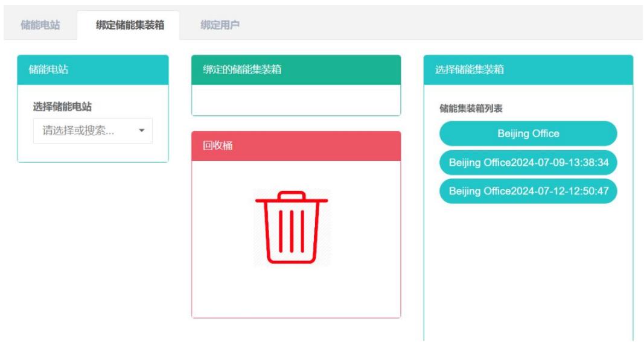Click the empty bound containers drop area
The image size is (644, 342).
(296, 100)
